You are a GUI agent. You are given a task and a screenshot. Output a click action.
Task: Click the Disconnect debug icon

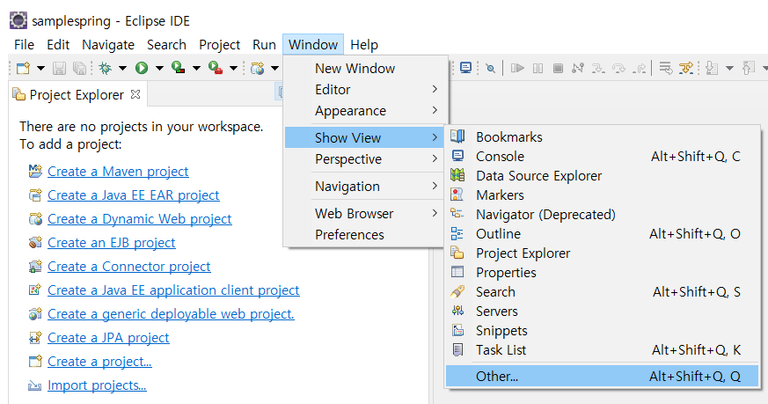tap(578, 68)
